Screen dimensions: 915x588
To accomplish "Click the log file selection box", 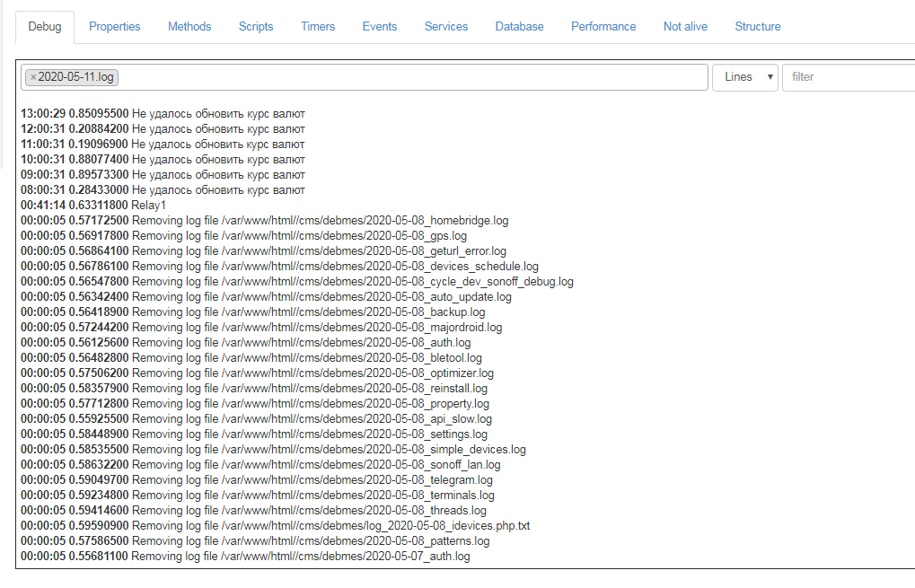I will tap(365, 77).
